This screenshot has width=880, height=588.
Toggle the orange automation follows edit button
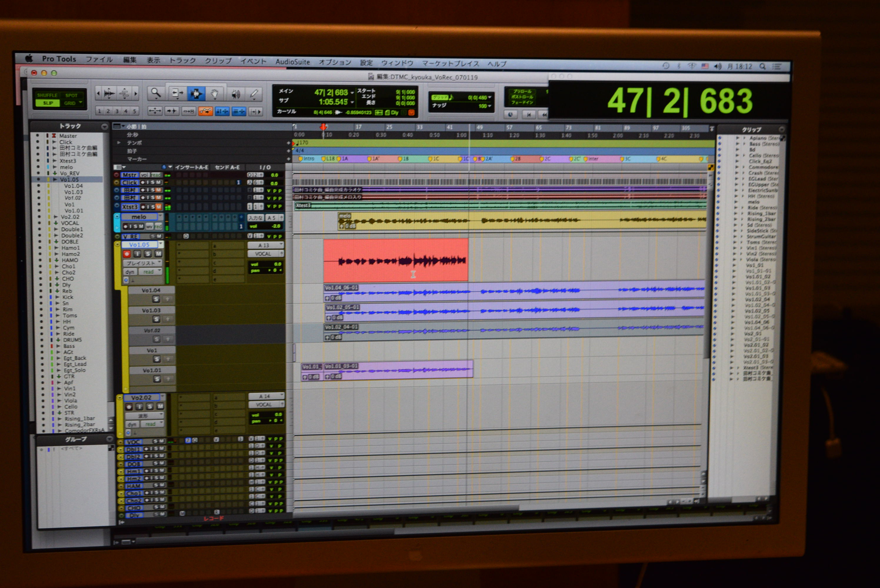[205, 111]
